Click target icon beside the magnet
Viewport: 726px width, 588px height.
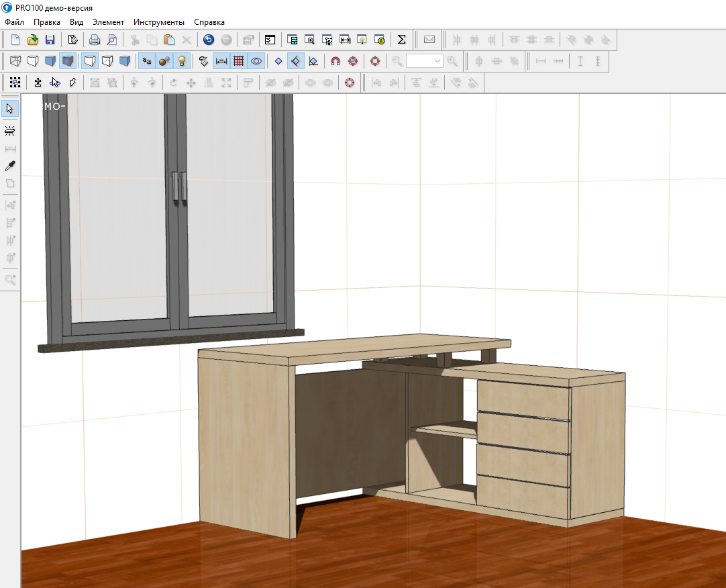(353, 61)
